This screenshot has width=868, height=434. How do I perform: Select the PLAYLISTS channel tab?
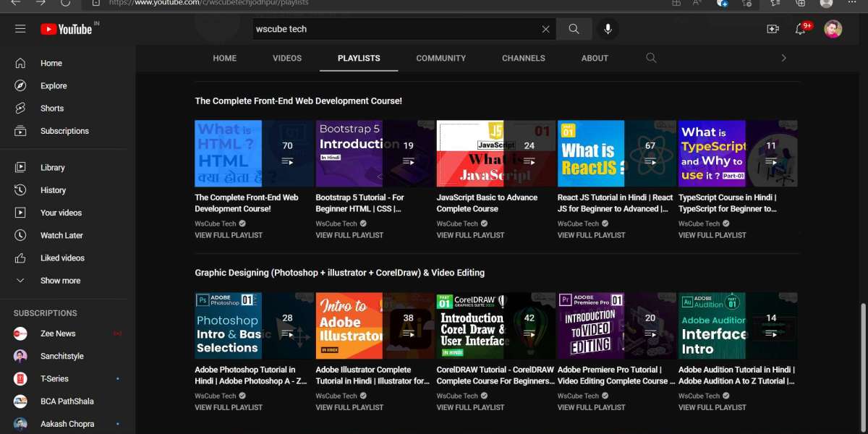(x=359, y=58)
